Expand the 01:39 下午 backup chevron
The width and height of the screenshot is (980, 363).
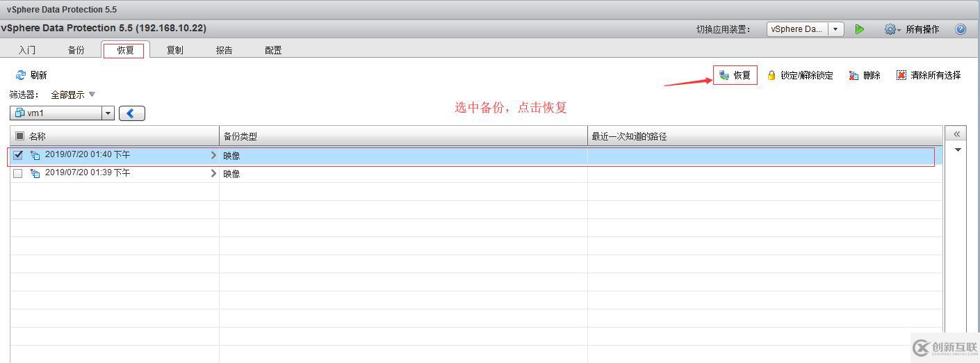(213, 173)
